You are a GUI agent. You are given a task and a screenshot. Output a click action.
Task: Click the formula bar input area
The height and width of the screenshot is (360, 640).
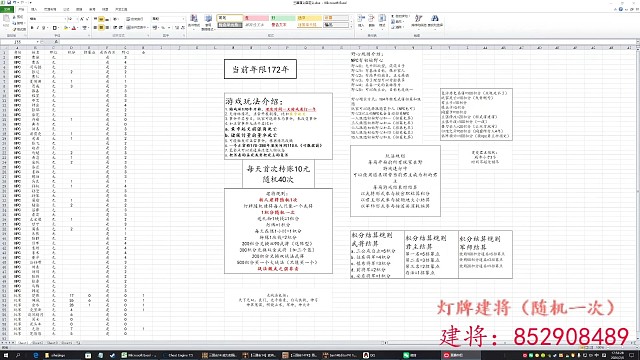click(347, 42)
